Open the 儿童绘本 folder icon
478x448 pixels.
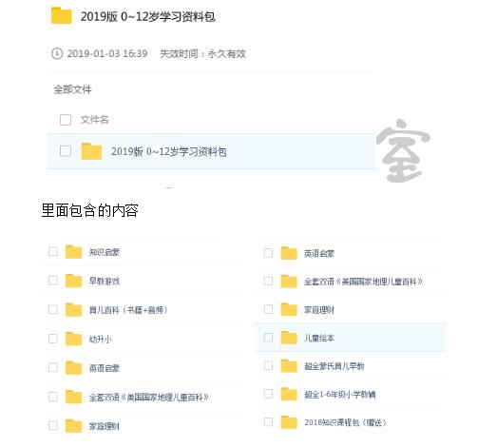[x=289, y=338]
